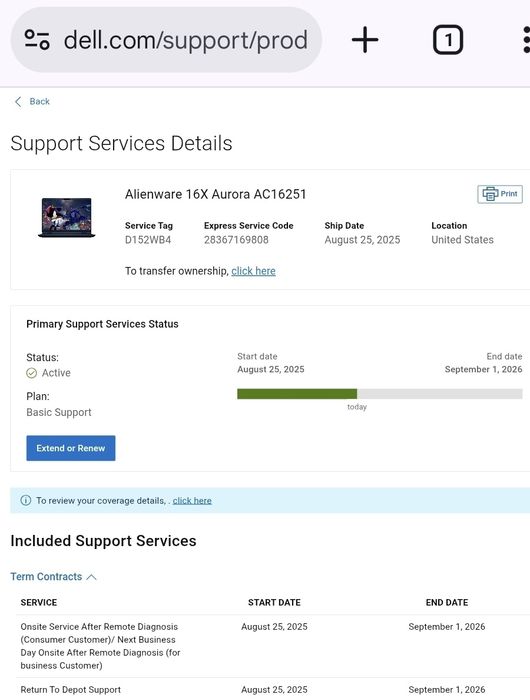Click the Primary Support Services Status heading

[102, 324]
